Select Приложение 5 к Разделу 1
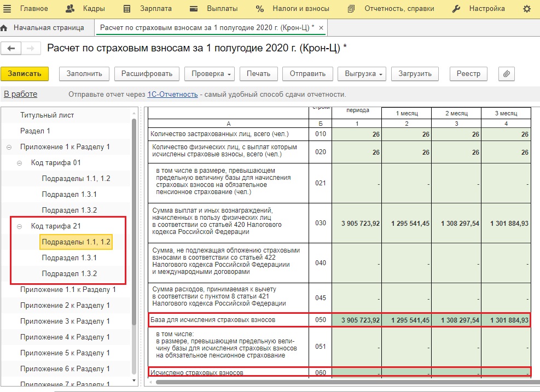540x392 pixels. click(x=65, y=353)
